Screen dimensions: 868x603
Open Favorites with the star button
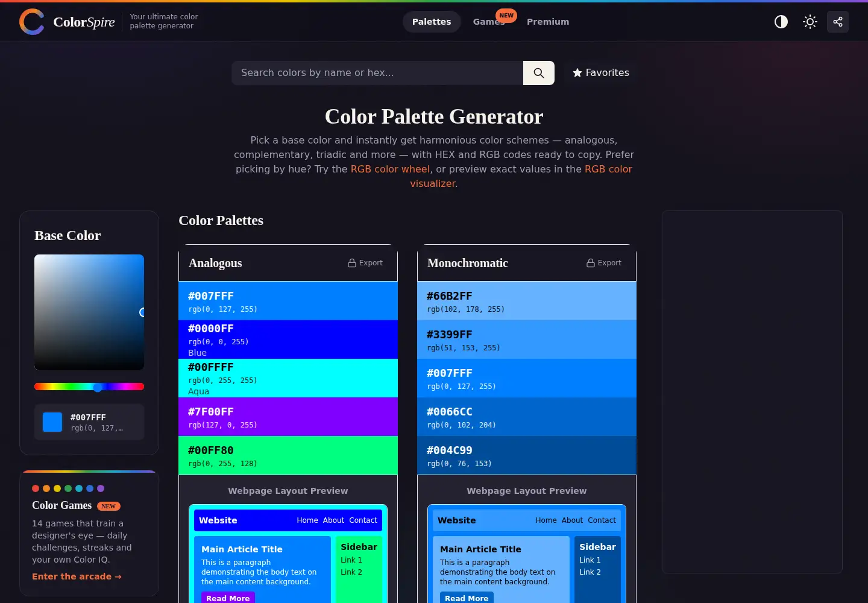(601, 73)
